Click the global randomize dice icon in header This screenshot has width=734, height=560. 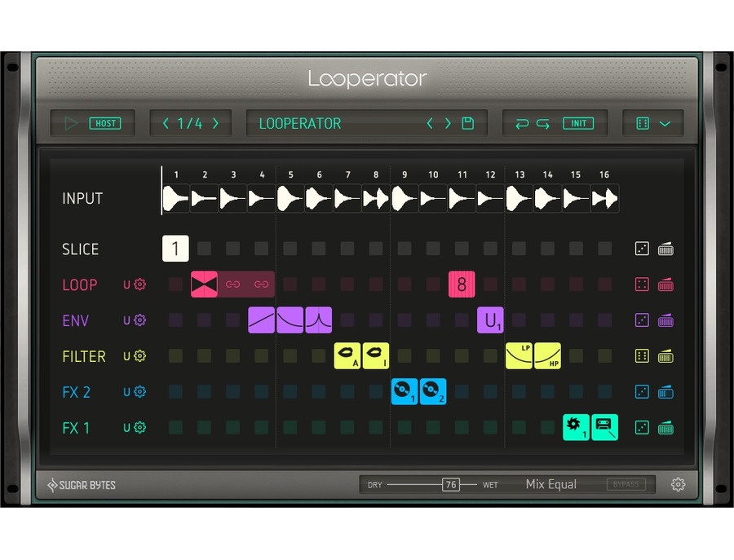[643, 124]
